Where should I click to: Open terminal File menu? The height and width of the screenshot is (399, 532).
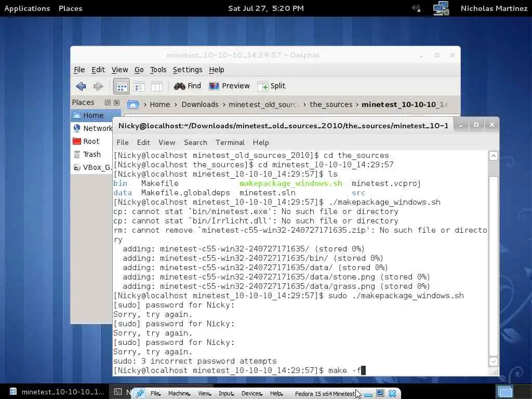coord(123,142)
